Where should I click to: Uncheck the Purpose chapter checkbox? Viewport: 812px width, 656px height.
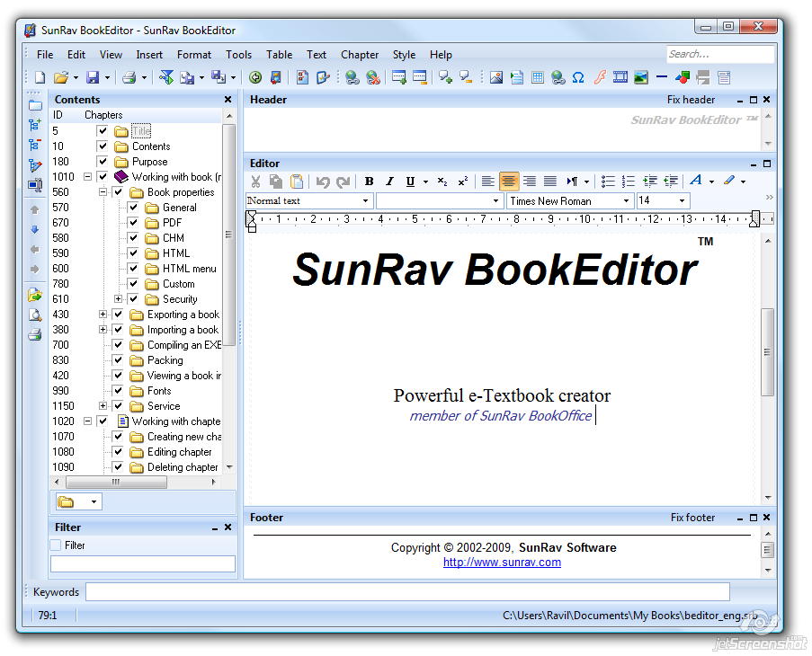click(x=103, y=162)
